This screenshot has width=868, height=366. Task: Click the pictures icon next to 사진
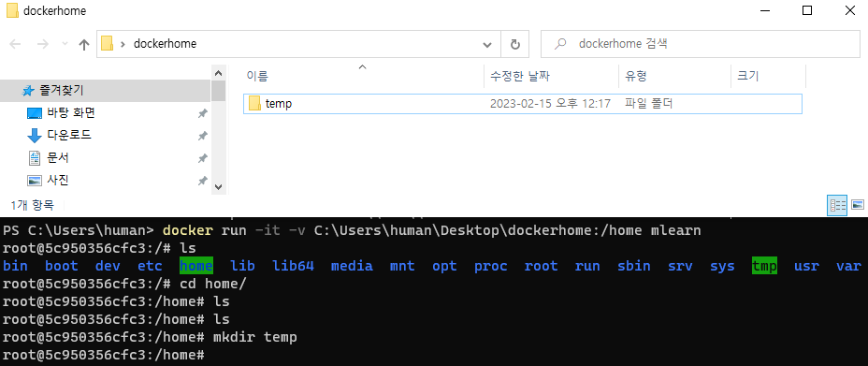(x=35, y=181)
